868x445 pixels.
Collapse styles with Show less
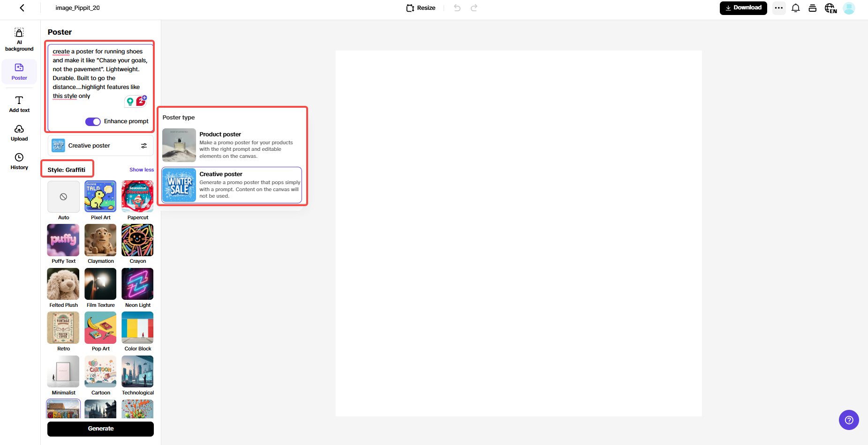(x=142, y=170)
